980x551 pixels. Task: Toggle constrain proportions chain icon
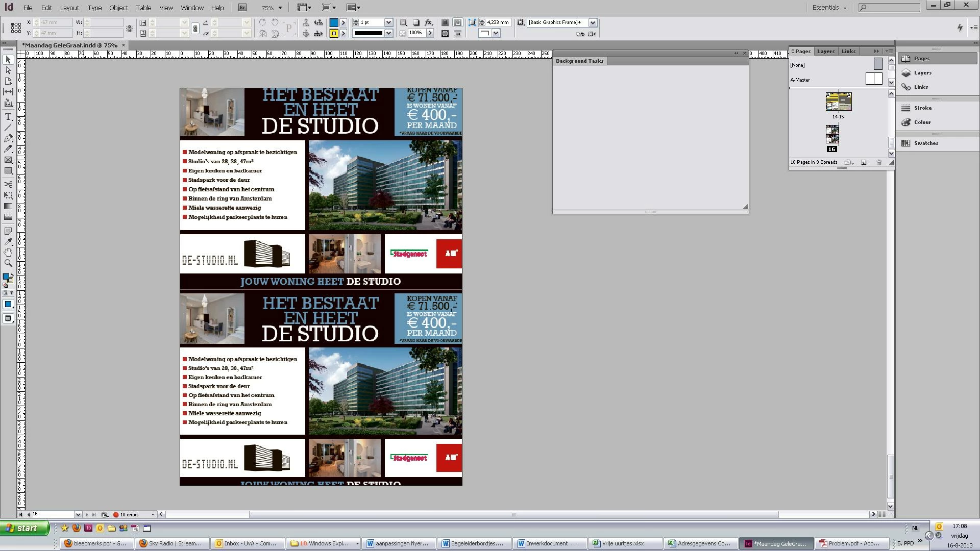(x=195, y=29)
